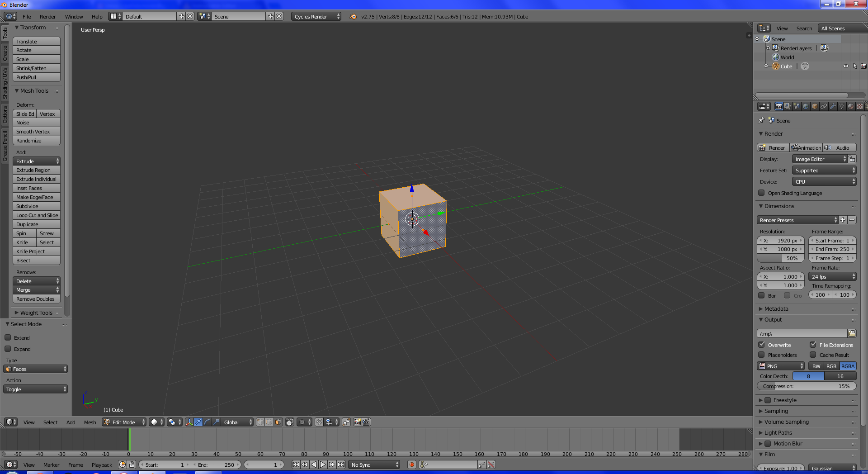Enable Open Shading Language checkbox

(762, 193)
